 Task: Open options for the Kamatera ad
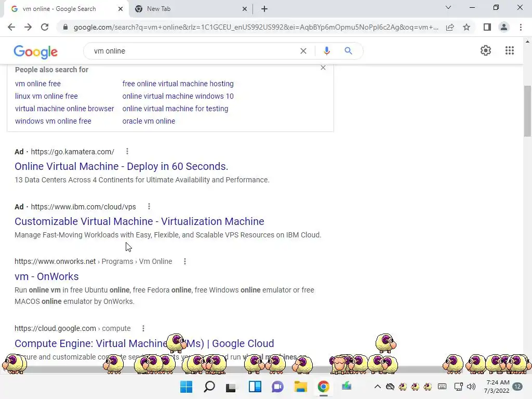(127, 151)
